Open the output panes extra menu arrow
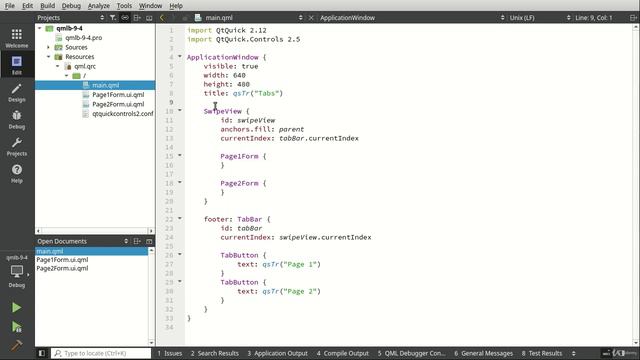Screen dimensions: 640x360 [x=573, y=353]
